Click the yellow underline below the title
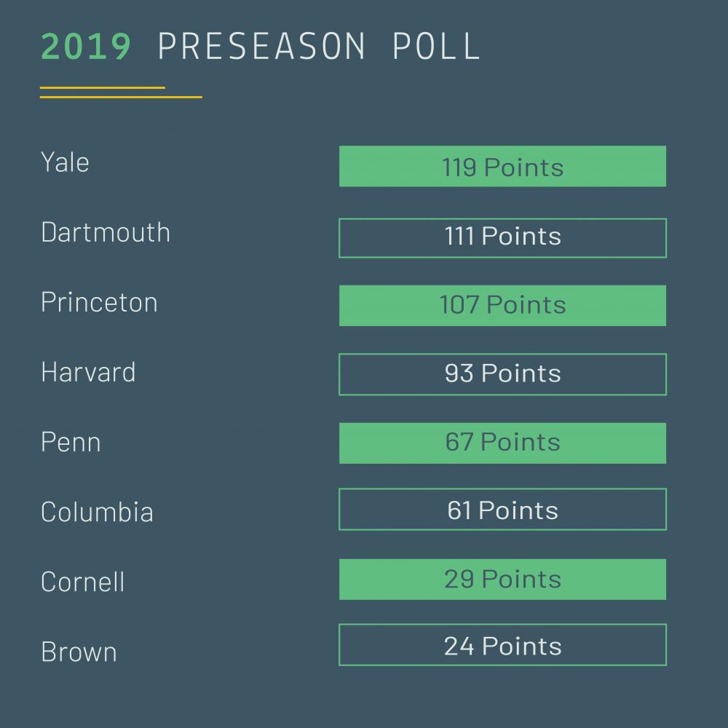The width and height of the screenshot is (728, 728). pos(120,96)
